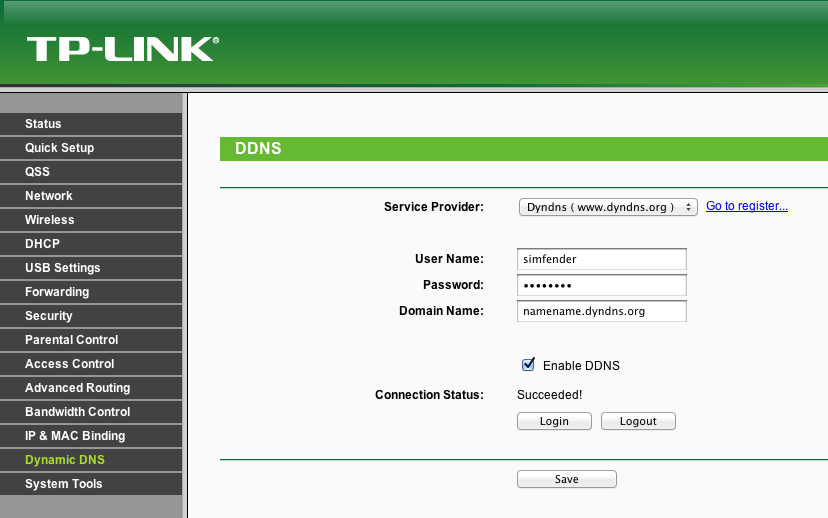Screen dimensions: 828x518
Task: Open the Status menu item
Action: 91,124
